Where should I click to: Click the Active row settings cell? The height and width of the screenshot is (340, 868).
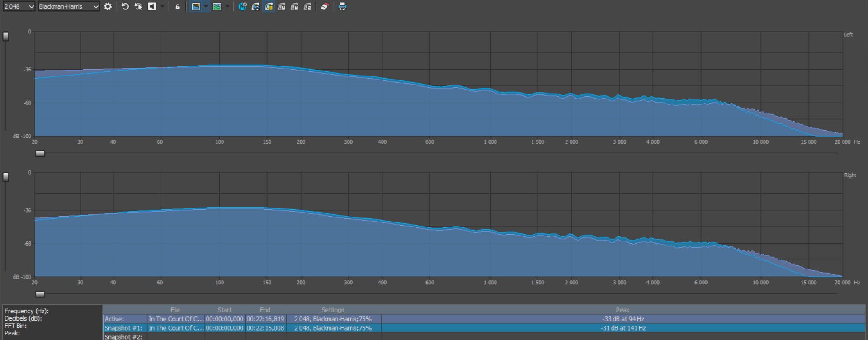(x=333, y=319)
